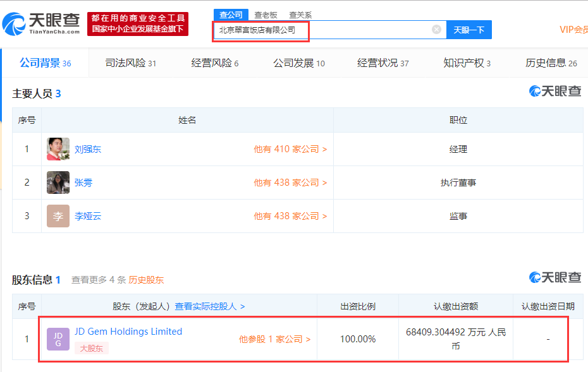
Task: Switch to the 历史信息 tab
Action: click(x=551, y=63)
